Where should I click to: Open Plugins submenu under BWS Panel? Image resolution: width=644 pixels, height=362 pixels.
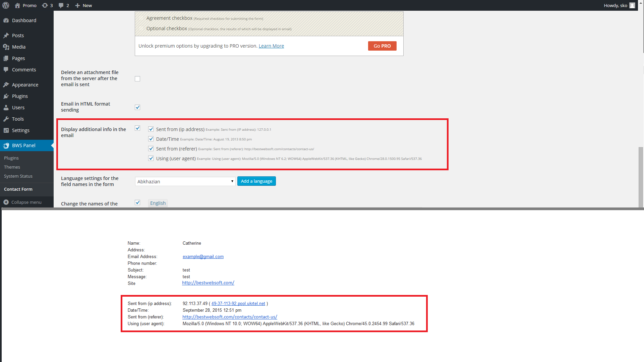[11, 158]
